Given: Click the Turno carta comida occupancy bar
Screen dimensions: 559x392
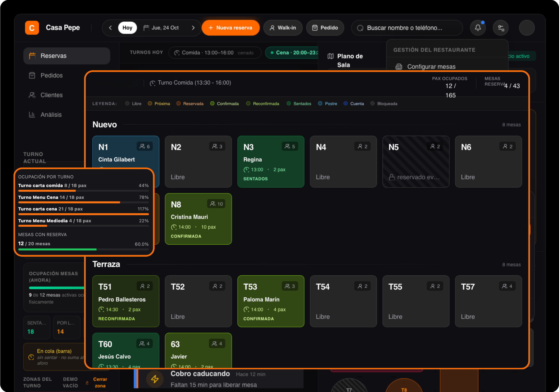Looking at the screenshot, I should [x=83, y=191].
